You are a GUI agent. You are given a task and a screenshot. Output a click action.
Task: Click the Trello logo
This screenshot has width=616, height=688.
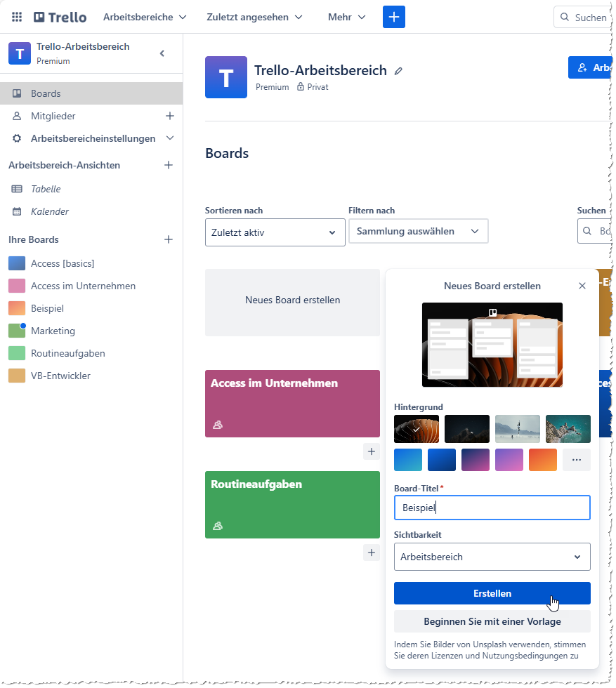click(x=60, y=17)
